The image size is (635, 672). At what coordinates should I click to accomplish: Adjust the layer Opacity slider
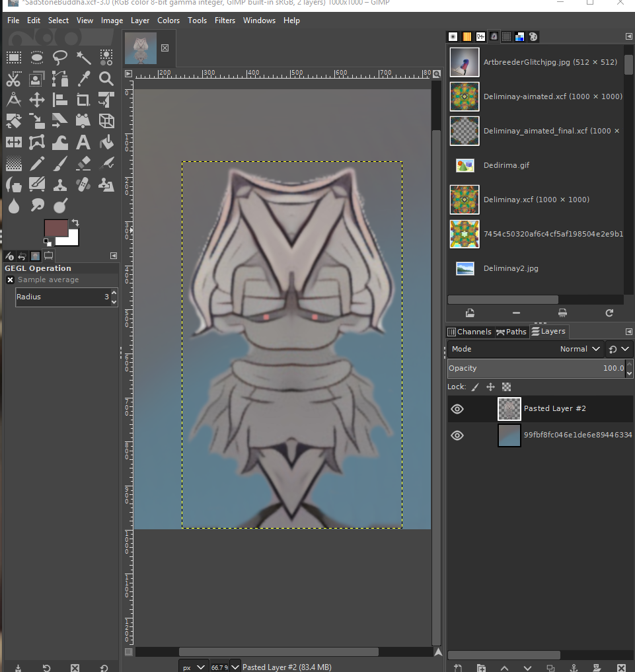click(x=537, y=369)
